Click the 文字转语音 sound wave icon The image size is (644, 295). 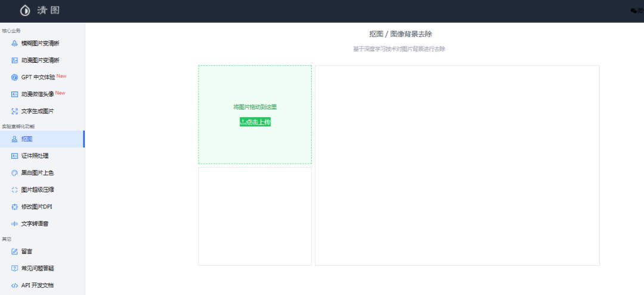[15, 223]
